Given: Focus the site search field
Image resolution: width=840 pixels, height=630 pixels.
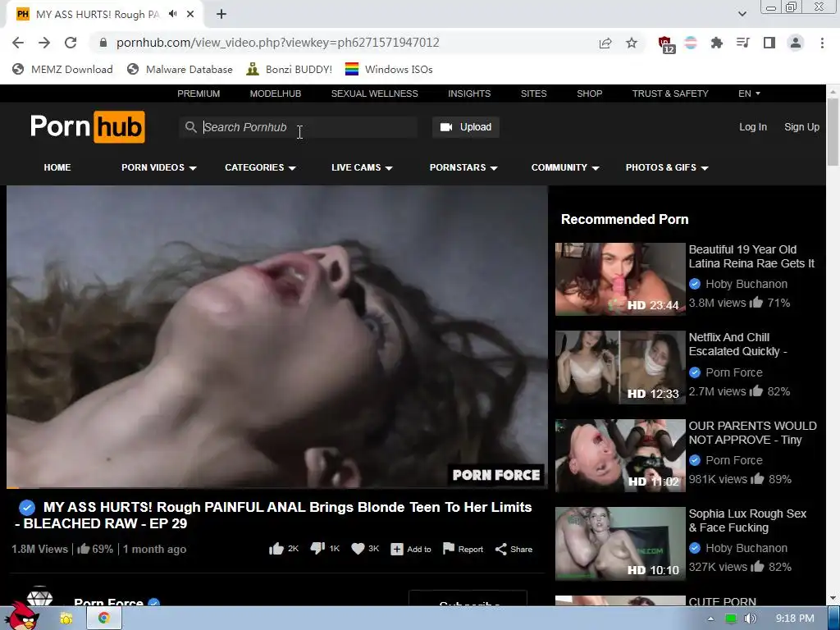Looking at the screenshot, I should 299,127.
